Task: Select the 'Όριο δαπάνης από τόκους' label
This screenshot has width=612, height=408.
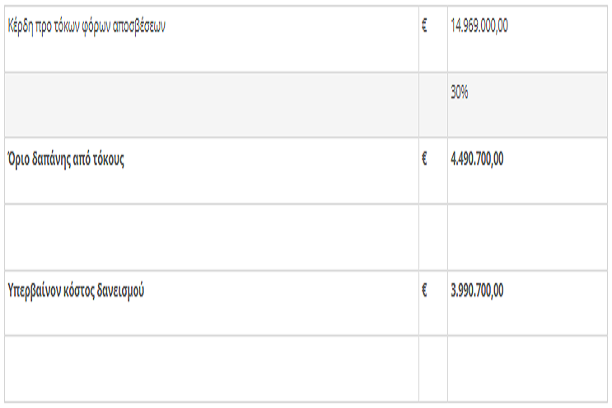Action: (66, 159)
